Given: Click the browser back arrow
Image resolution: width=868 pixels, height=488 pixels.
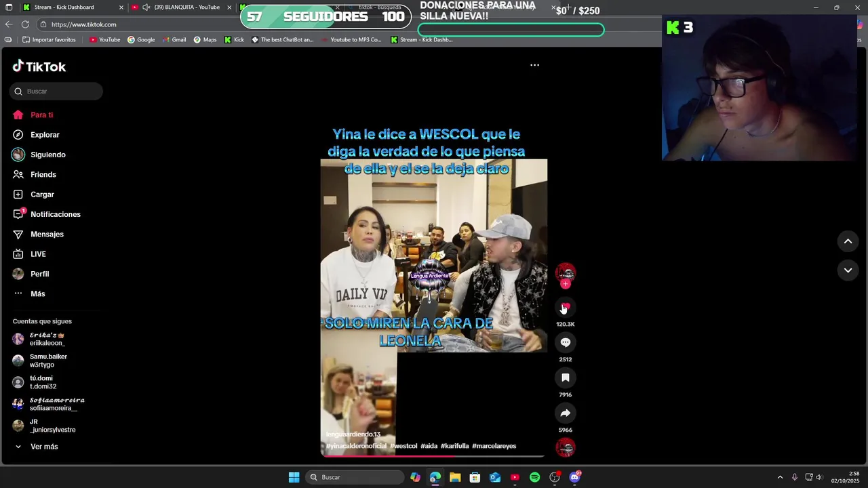Looking at the screenshot, I should [x=9, y=24].
